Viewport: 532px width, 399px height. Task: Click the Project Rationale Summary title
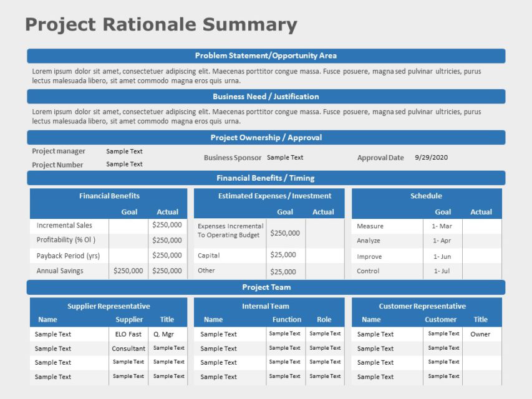[x=160, y=24]
